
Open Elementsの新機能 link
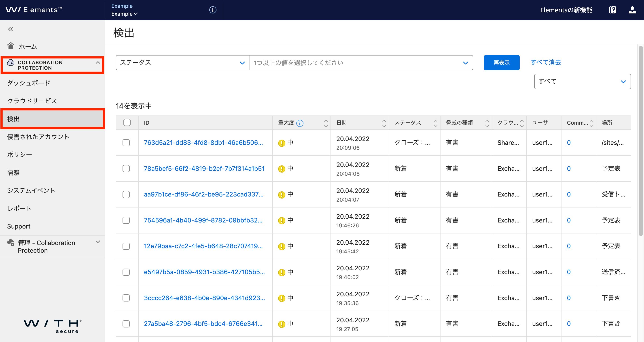pos(566,10)
